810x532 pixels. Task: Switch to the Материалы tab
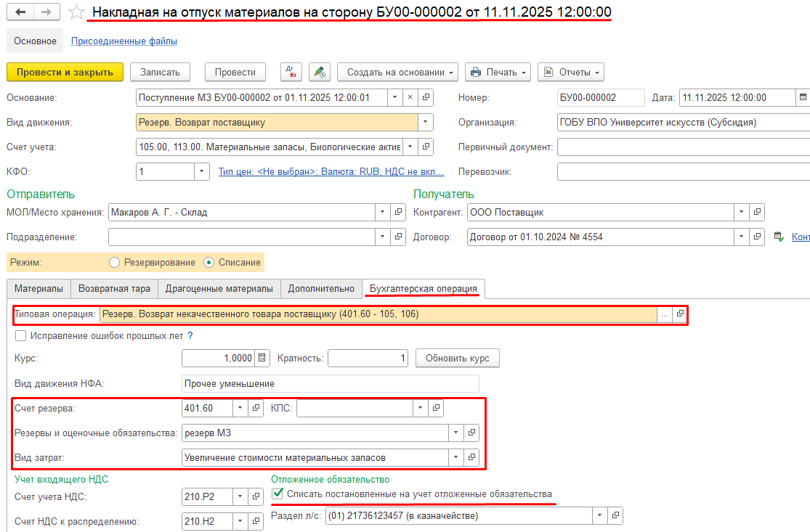pyautogui.click(x=39, y=289)
